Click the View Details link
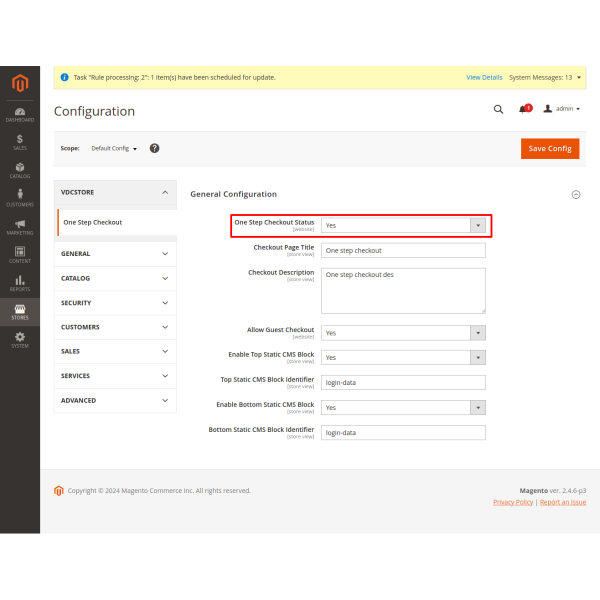Screen dimensions: 600x600 [484, 77]
